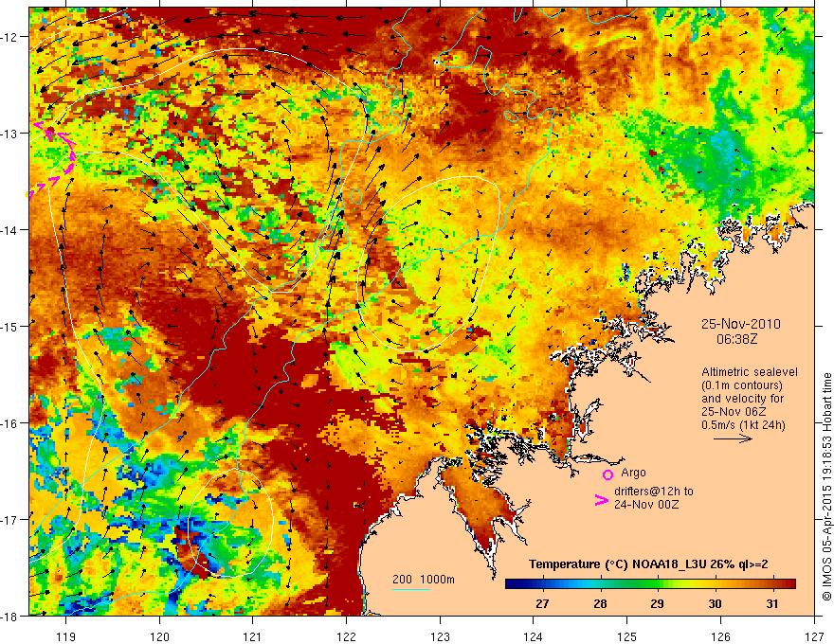Click the "200 1000m" bathymetry label
834x644 pixels.
pos(424,580)
